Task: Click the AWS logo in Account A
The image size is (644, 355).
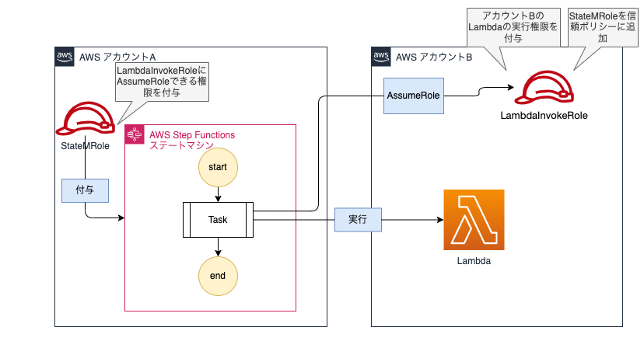Action: tap(65, 57)
